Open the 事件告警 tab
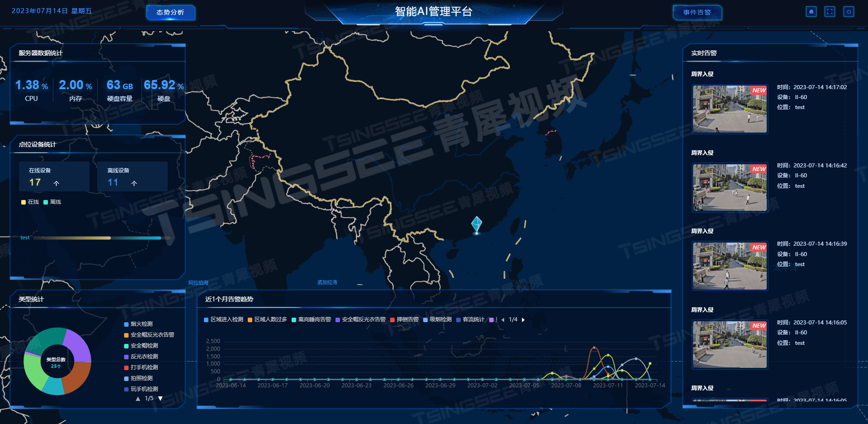Screen dimensions: 868x424 click(x=697, y=12)
